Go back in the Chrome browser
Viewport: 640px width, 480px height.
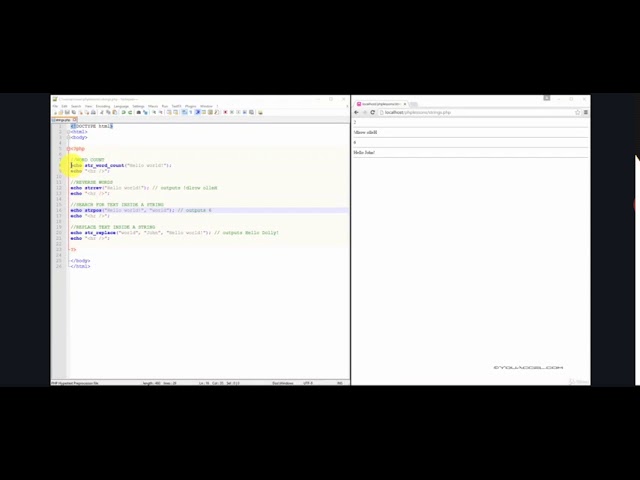coord(356,112)
